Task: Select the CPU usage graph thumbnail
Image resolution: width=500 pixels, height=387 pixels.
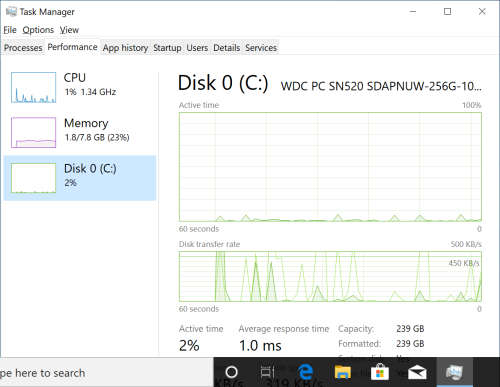Action: 33,87
